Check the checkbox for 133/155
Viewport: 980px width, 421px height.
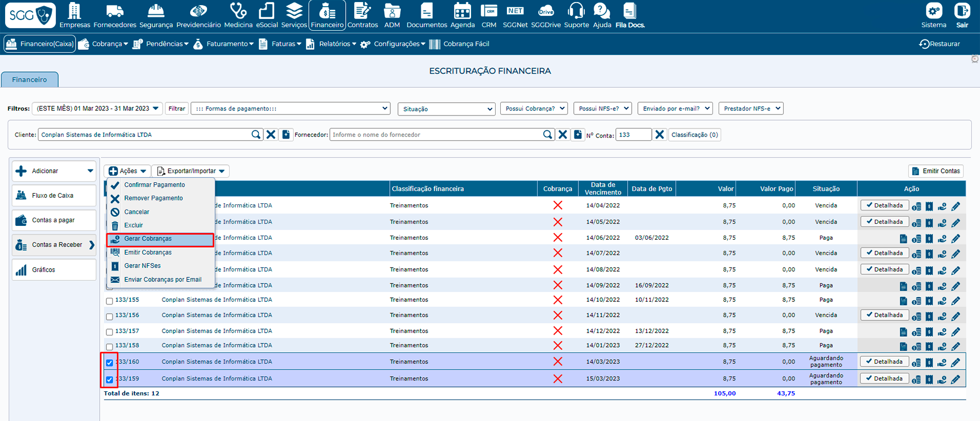click(109, 301)
